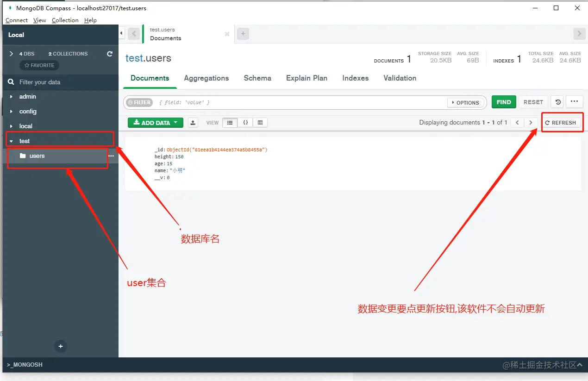Open a new tab with the plus
Viewport: 588px width, 381px height.
243,33
